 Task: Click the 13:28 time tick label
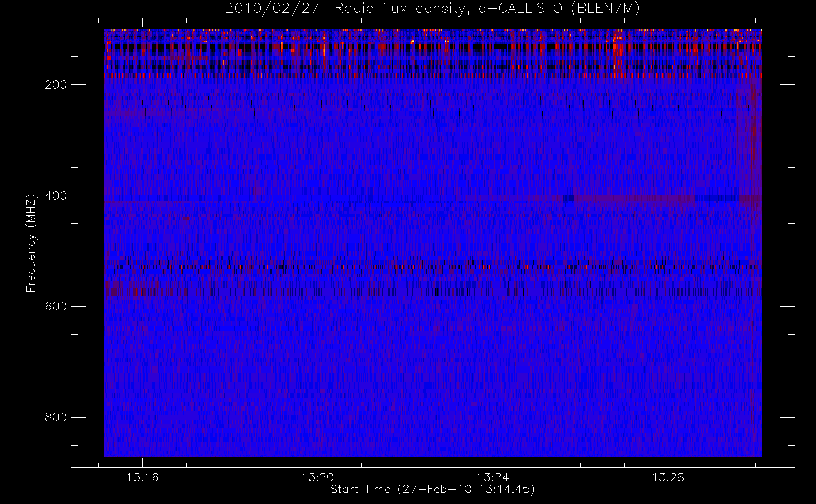click(x=668, y=477)
